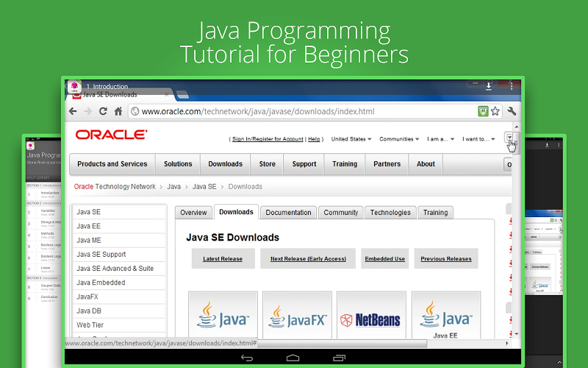588x368 pixels.
Task: Click the Help link
Action: 314,139
